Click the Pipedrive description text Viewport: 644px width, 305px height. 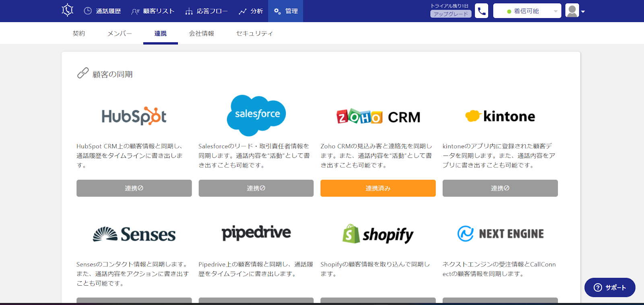256,269
